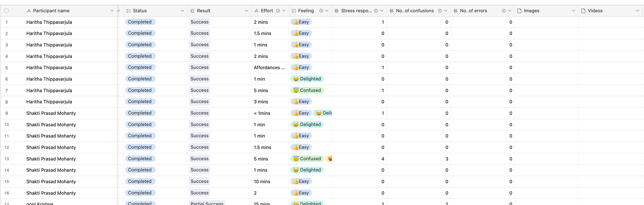Select the Completed status in row 1
The height and width of the screenshot is (205, 644).
(x=140, y=22)
